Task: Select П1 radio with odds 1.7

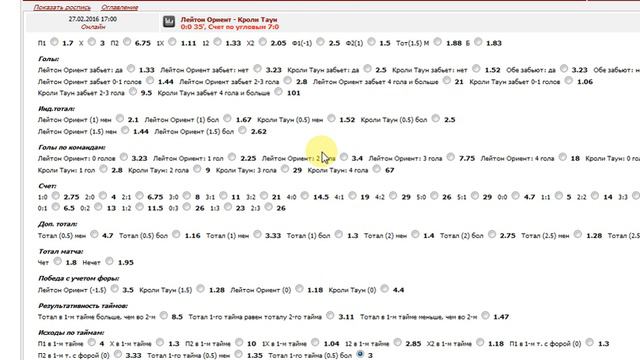Action: tap(54, 42)
